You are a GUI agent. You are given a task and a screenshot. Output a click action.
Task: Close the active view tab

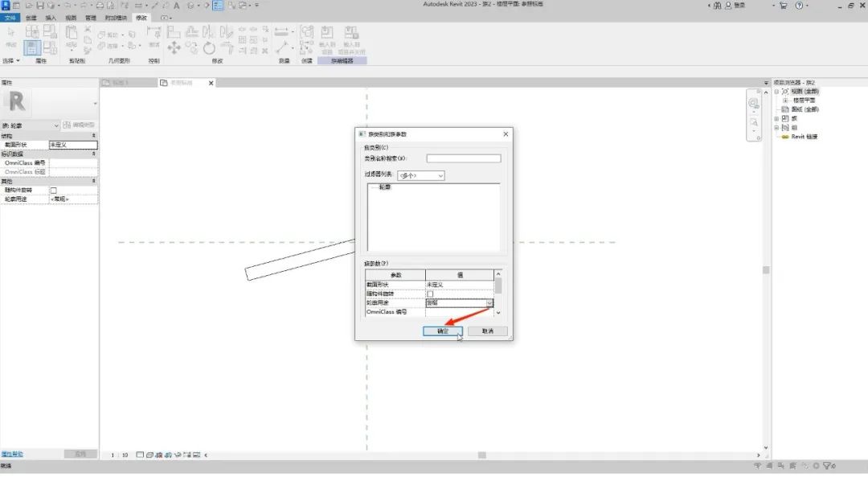coord(211,83)
